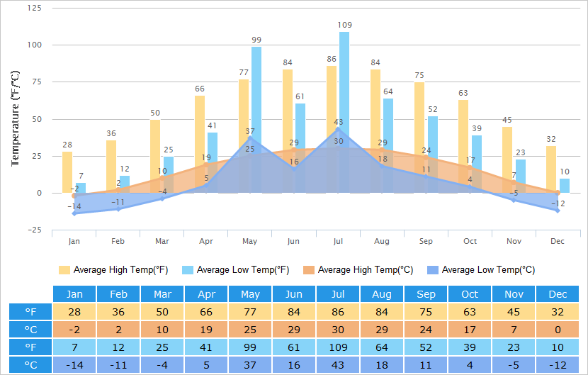
Task: Click the Jan data point labeled -14
Action: [x=74, y=213]
